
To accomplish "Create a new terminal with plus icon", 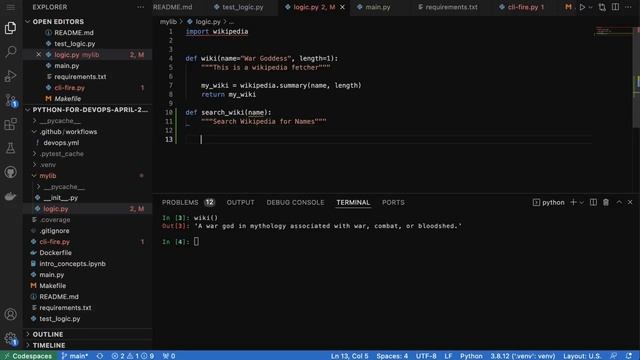I will point(573,202).
